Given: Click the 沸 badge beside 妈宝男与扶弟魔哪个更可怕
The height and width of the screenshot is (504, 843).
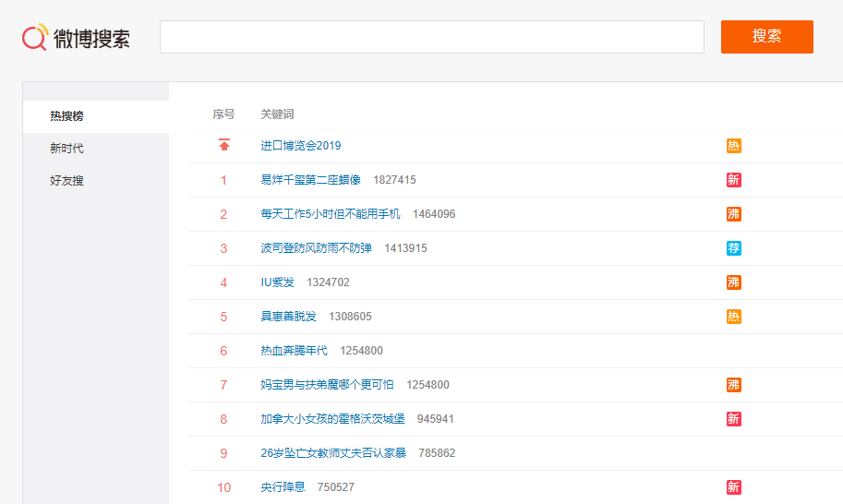Looking at the screenshot, I should (733, 385).
